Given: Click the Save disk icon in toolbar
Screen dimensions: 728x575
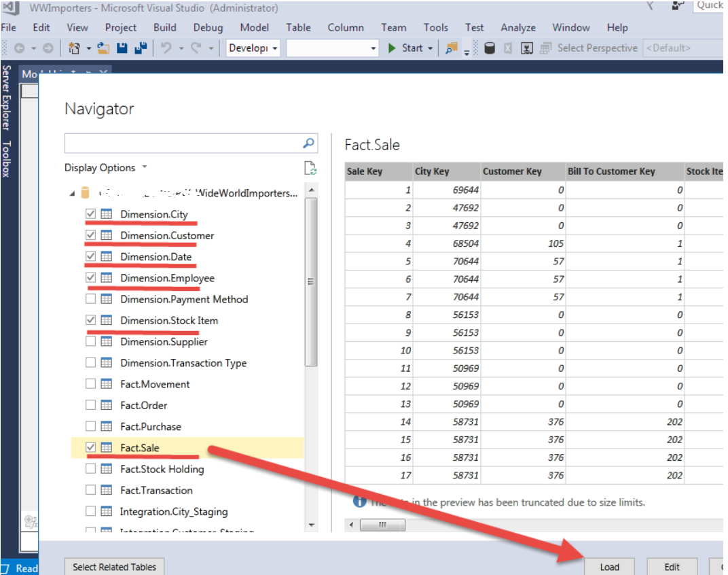Looking at the screenshot, I should coord(122,48).
